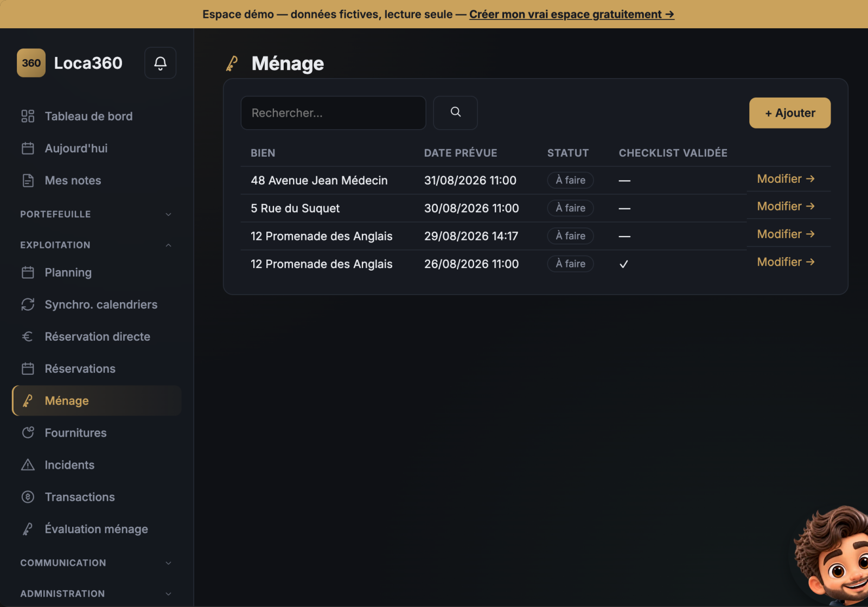Screen dimensions: 868x607
Task: Click the Aujourd'hui calendar icon
Action: [28, 148]
